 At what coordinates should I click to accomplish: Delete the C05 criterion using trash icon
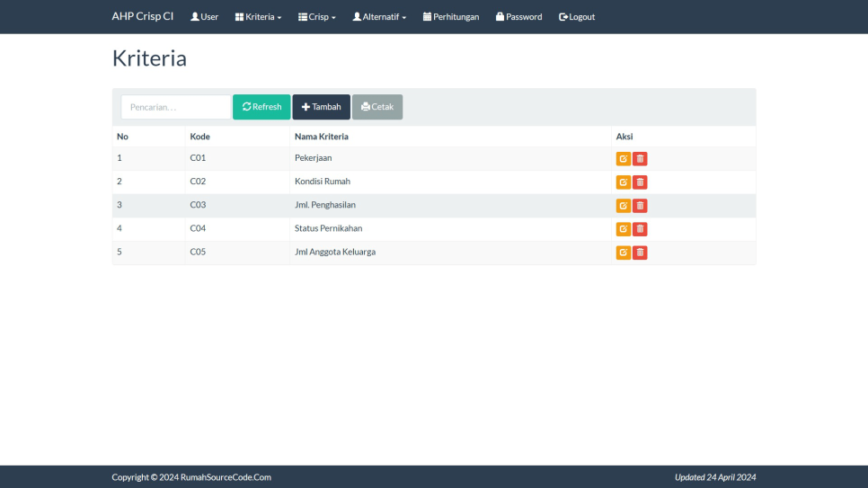(640, 253)
